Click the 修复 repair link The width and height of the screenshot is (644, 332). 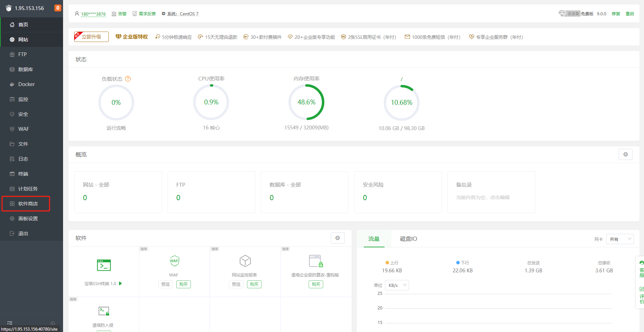tap(616, 14)
